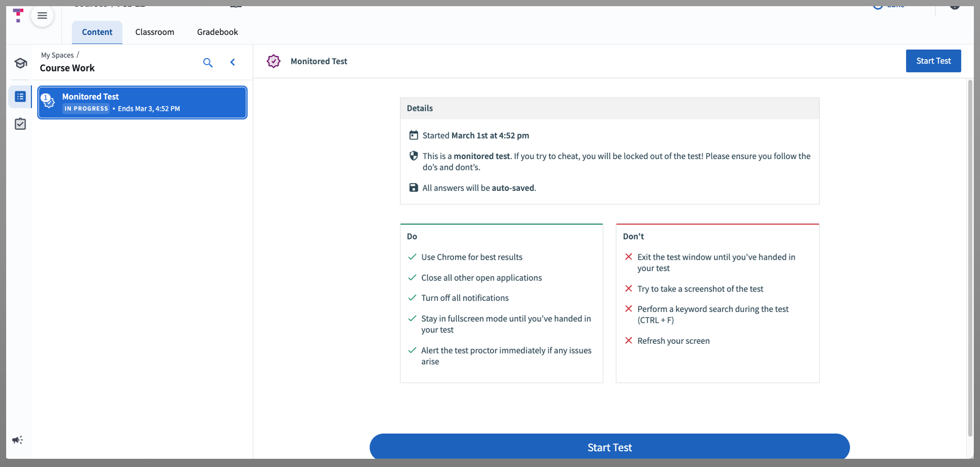Open the graduation cap courses icon
Image resolution: width=980 pixels, height=467 pixels.
coord(21,63)
